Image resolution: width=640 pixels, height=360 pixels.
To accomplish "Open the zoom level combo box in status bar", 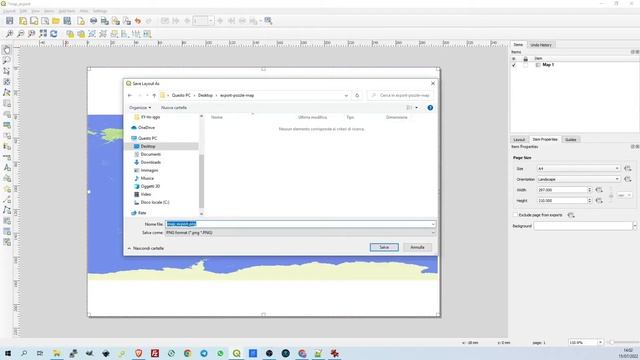I will click(586, 342).
